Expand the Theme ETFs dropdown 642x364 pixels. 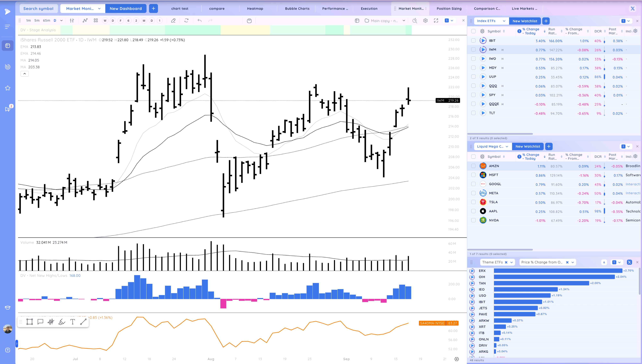[512, 262]
